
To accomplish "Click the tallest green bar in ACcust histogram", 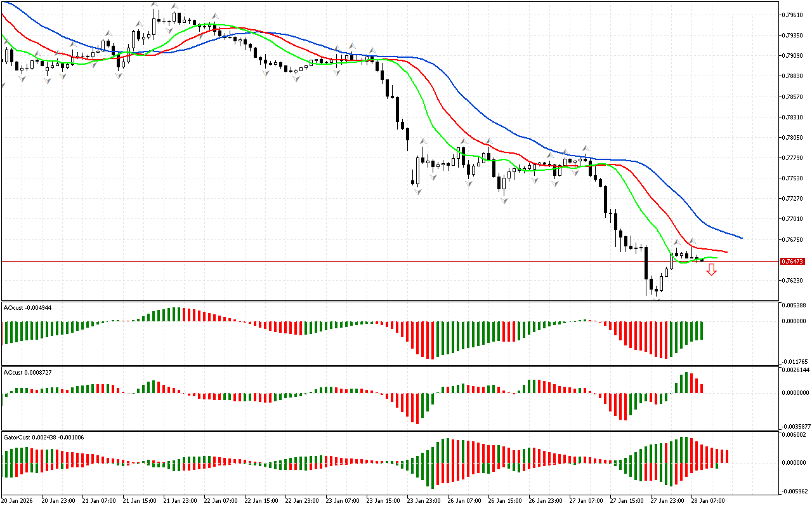I will pos(685,382).
